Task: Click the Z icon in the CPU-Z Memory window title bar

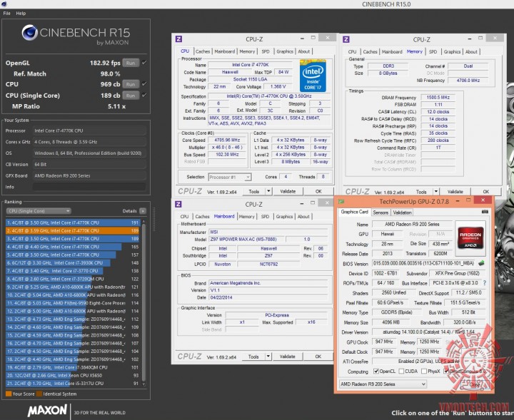Action: point(346,39)
